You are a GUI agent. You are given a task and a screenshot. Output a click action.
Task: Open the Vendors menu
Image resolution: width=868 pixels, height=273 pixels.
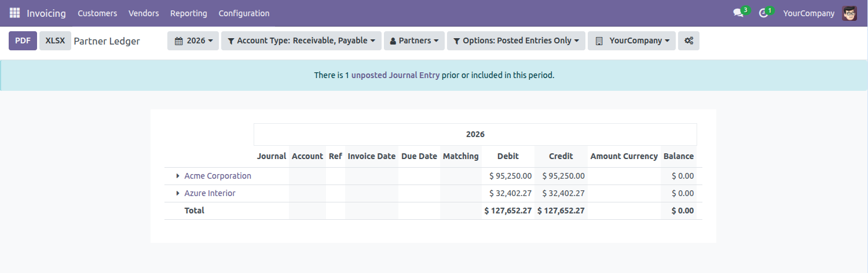(x=144, y=13)
